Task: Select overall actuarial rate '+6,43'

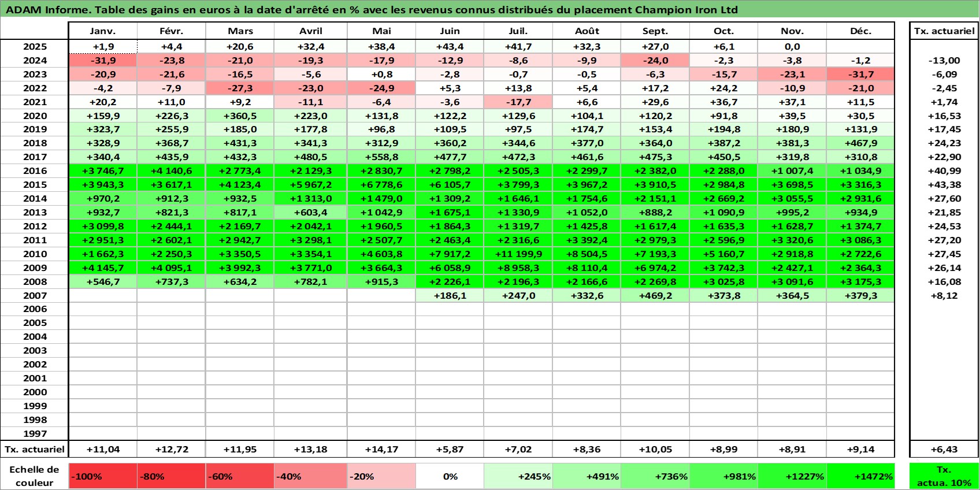Action: pos(944,449)
